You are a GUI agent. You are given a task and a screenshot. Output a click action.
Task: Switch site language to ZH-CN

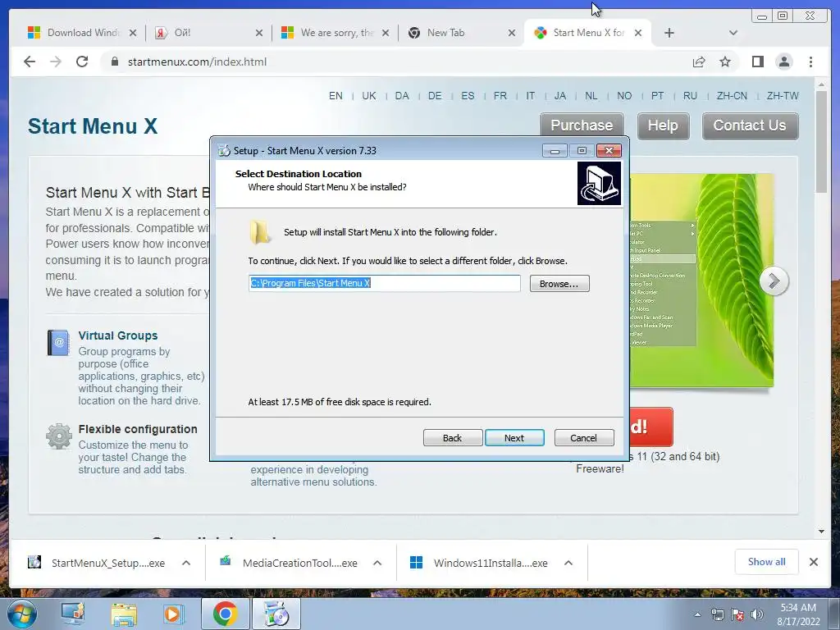pos(732,96)
